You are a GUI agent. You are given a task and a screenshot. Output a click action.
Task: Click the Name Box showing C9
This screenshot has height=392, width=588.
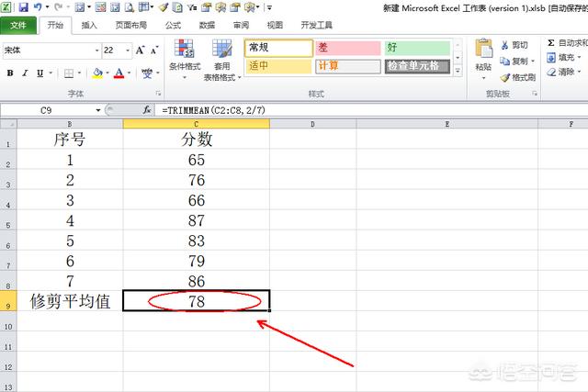pyautogui.click(x=47, y=110)
